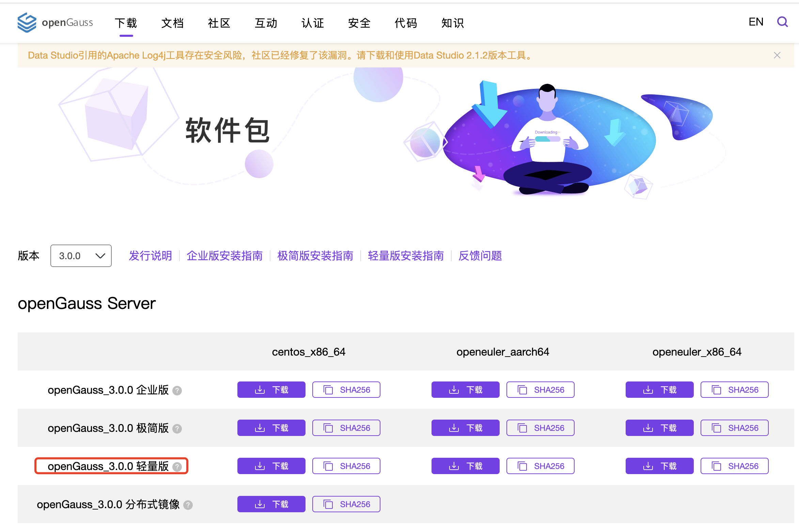Open the 知识 nav menu
Image resolution: width=799 pixels, height=532 pixels.
coord(453,23)
